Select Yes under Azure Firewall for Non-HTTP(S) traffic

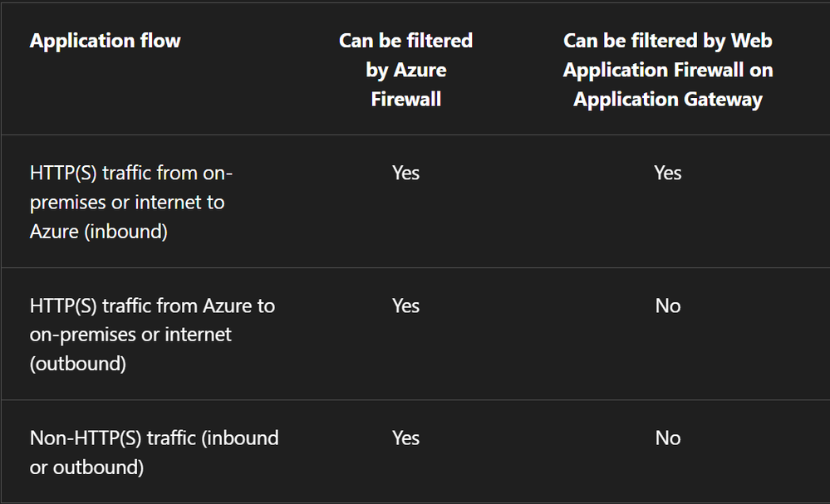click(x=405, y=438)
